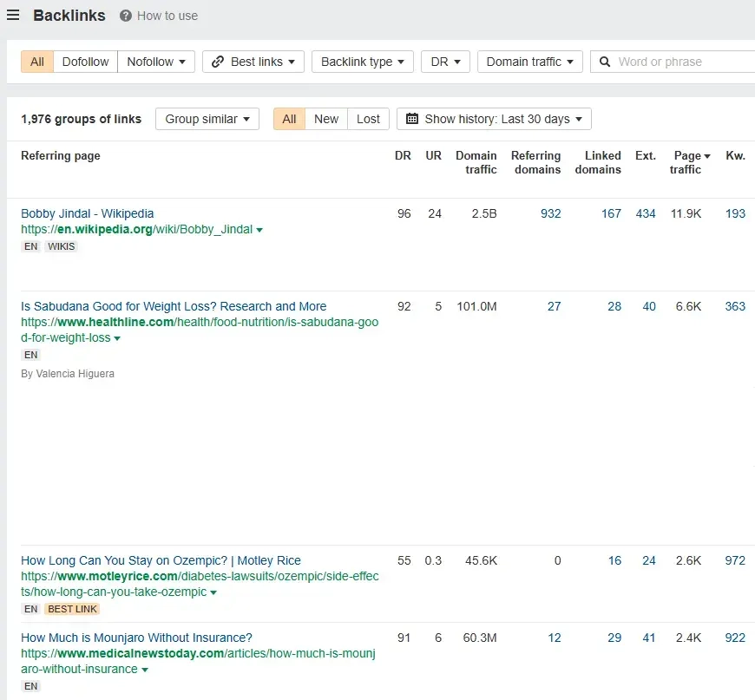Open the Group similar dropdown
The height and width of the screenshot is (700, 755).
coord(207,119)
